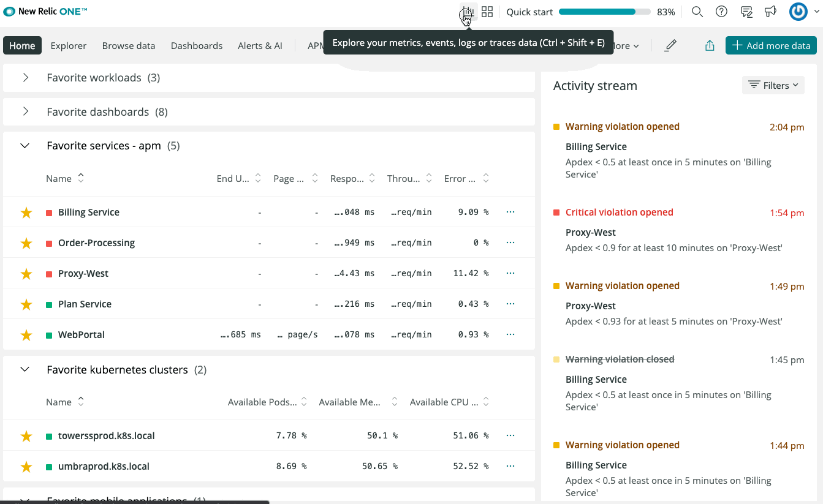Image resolution: width=823 pixels, height=504 pixels.
Task: Click the Quick start progress bar
Action: [605, 12]
